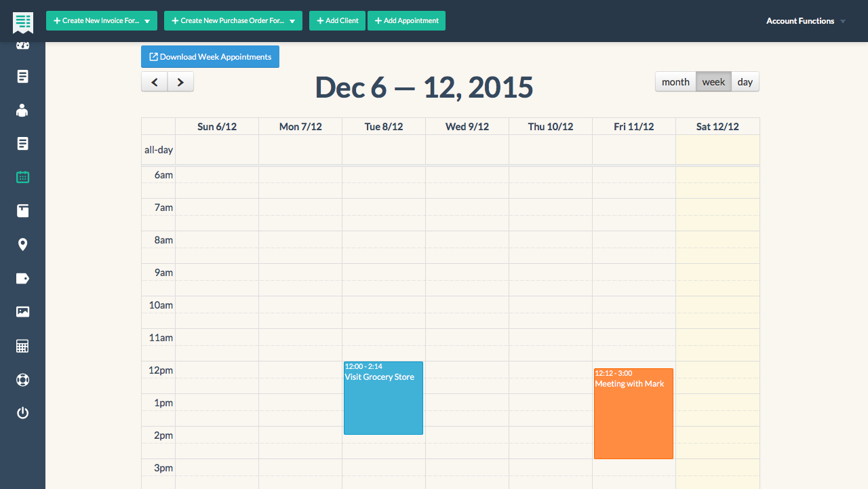The image size is (868, 489).
Task: Click the price tag icon in the sidebar
Action: (22, 278)
